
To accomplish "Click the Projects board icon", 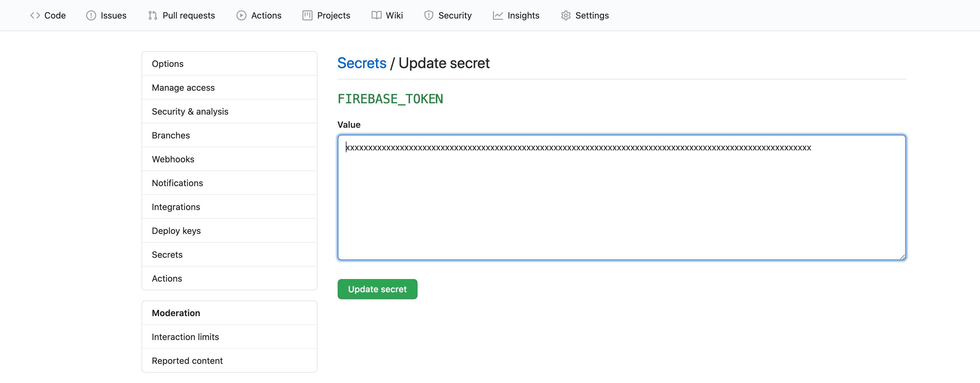I will tap(307, 16).
